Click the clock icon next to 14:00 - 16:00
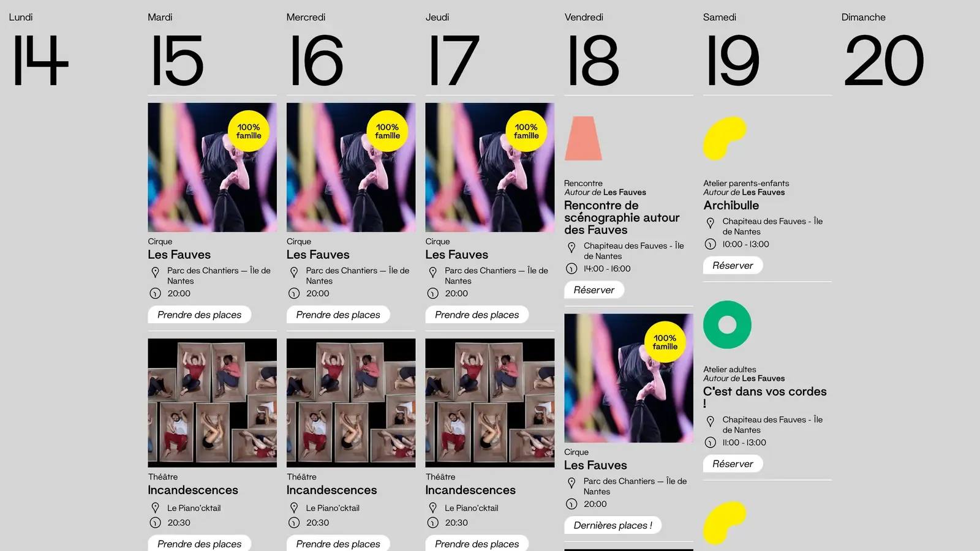This screenshot has width=980, height=551. pos(571,269)
